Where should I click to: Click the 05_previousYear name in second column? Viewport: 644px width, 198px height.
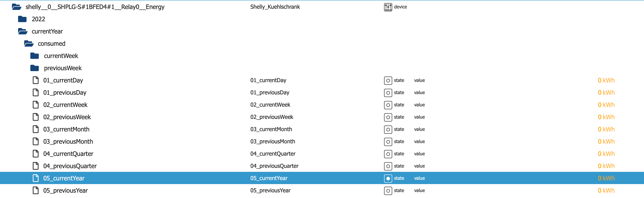coord(270,191)
